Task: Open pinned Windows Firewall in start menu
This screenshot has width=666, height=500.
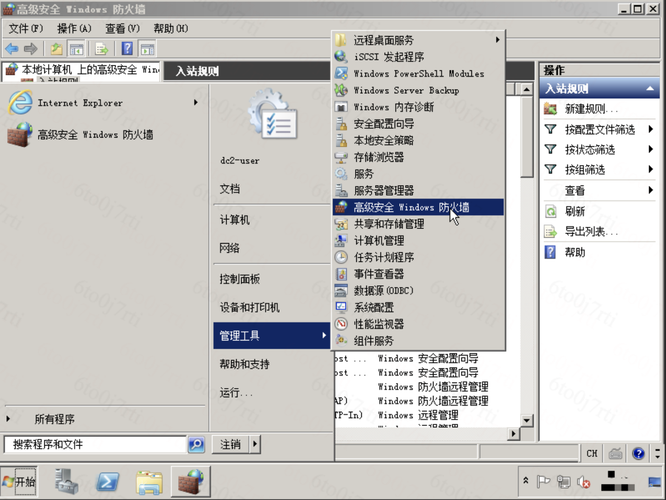Action: (x=102, y=135)
